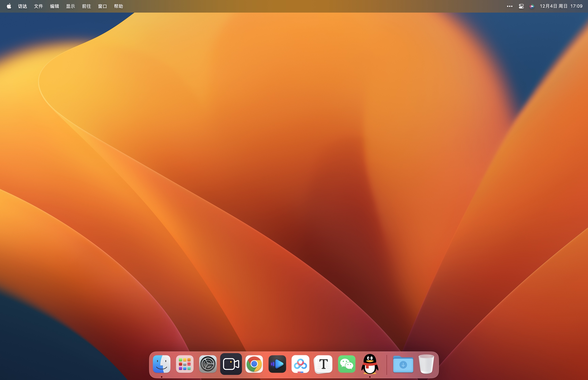Open the 帮助 menu
Image resolution: width=588 pixels, height=380 pixels.
point(119,6)
